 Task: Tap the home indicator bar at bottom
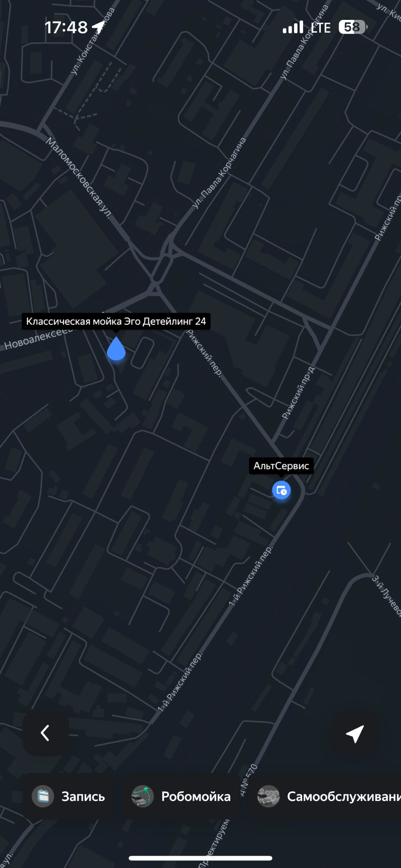[200, 858]
